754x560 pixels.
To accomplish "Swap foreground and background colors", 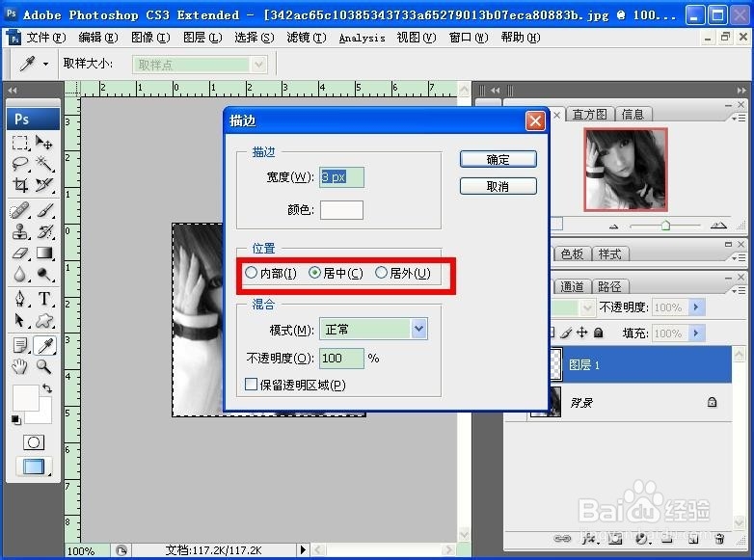I will [47, 387].
